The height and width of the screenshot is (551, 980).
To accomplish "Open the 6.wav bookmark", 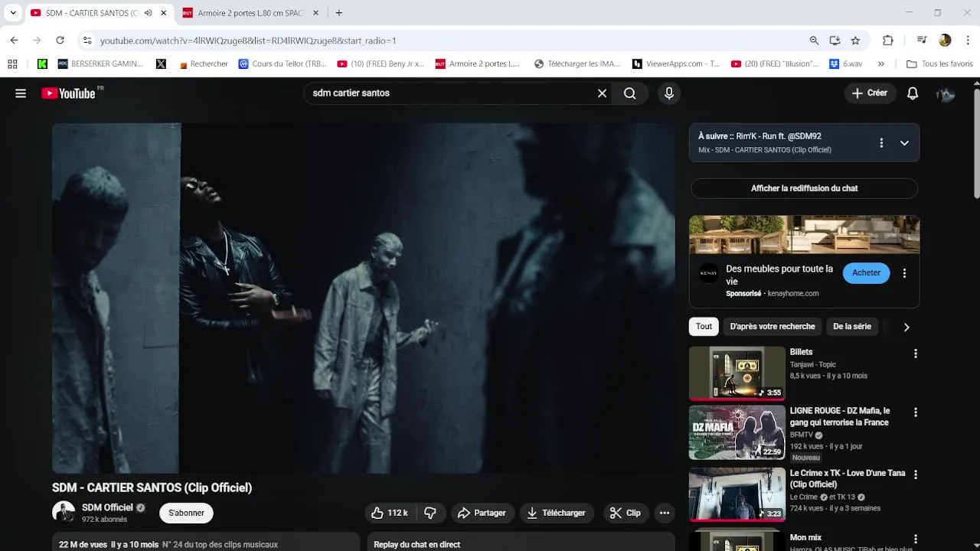I will click(x=845, y=64).
